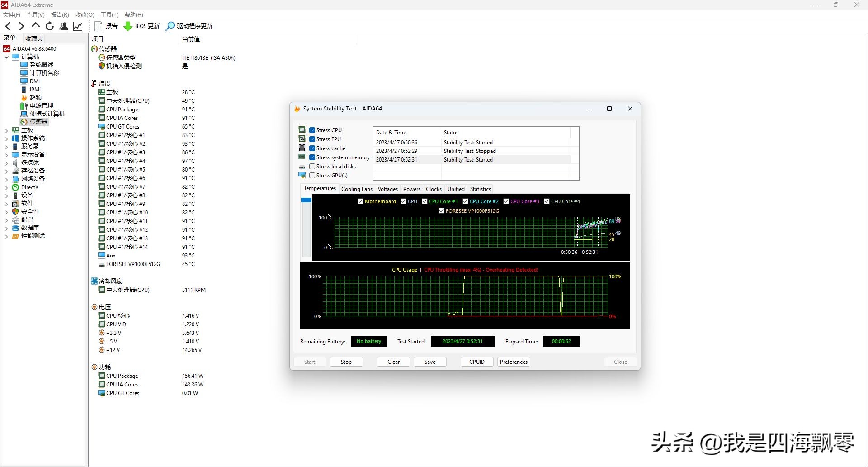Open the report (报告) toolbar icon
Viewport: 868px width, 467px height.
[x=99, y=26]
